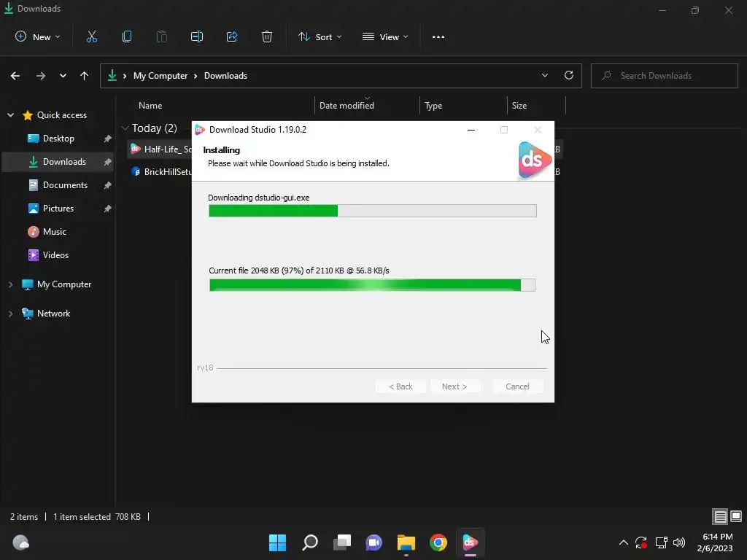Open Documents in Quick access
This screenshot has width=747, height=560.
pos(58,185)
